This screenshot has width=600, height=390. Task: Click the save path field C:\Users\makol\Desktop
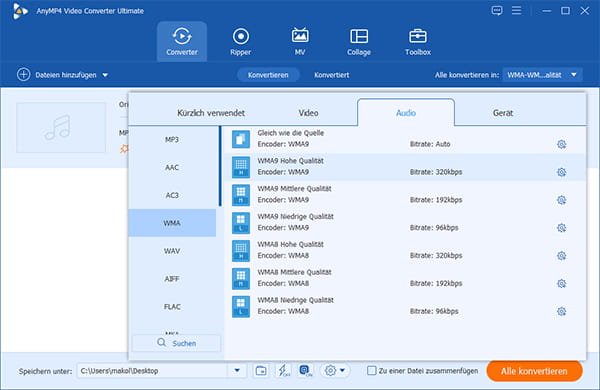(152, 370)
